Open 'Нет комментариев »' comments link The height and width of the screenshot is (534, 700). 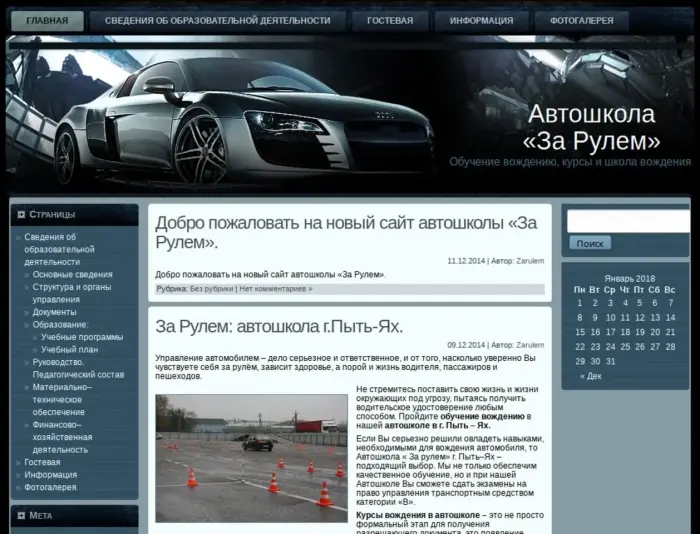(x=275, y=289)
